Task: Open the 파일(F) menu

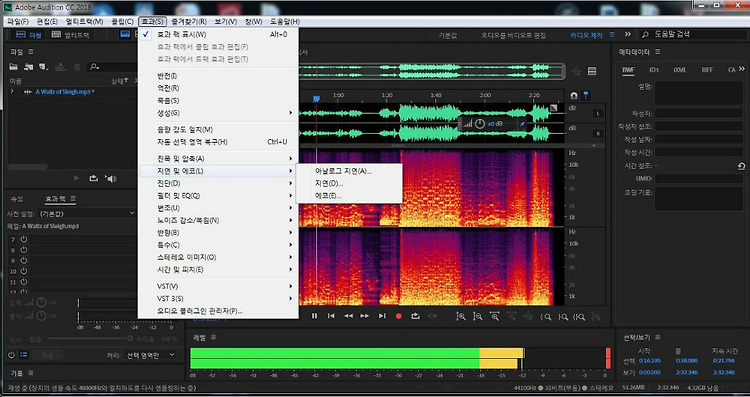Action: 18,22
